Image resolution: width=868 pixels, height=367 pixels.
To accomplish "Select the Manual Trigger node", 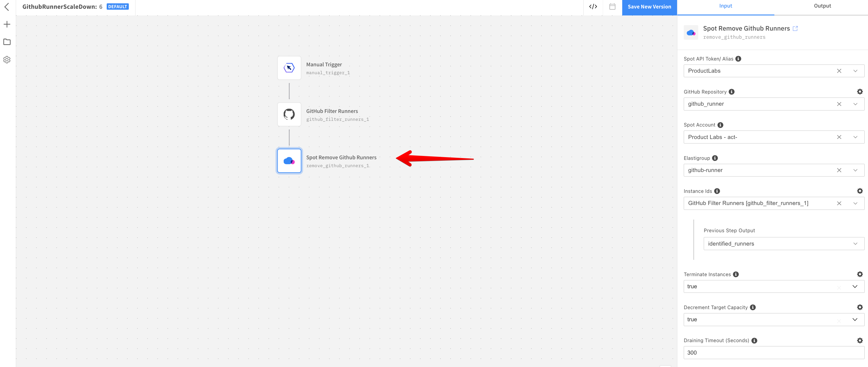I will [x=289, y=68].
